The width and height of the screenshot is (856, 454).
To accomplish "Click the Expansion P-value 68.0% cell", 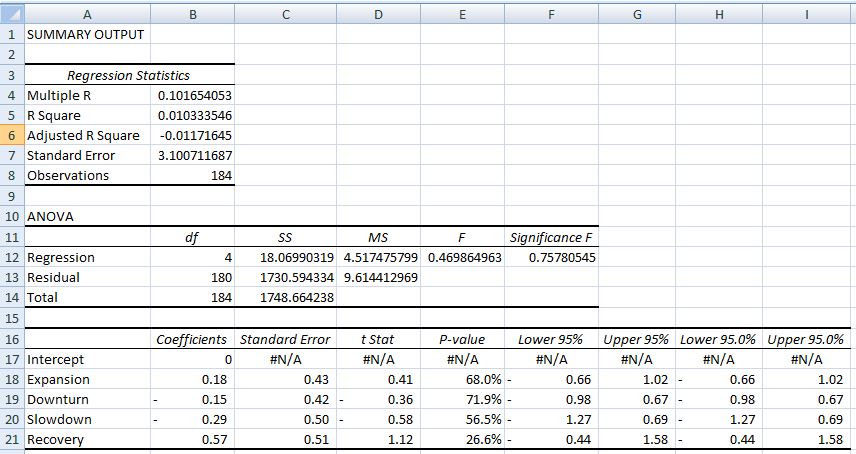I will tap(462, 379).
